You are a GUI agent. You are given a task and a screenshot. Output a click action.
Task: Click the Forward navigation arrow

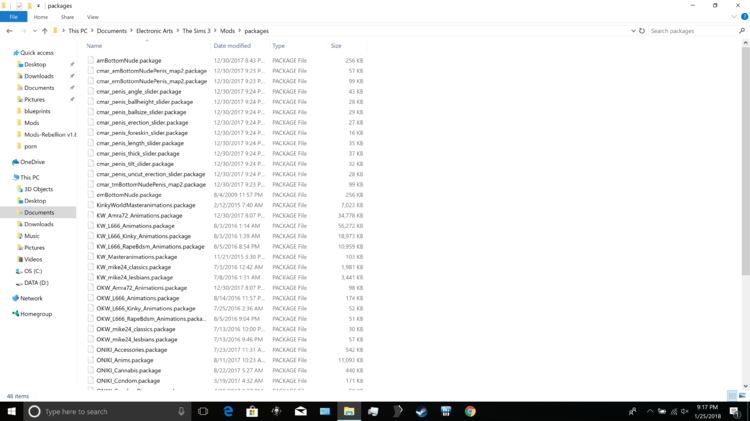point(22,31)
